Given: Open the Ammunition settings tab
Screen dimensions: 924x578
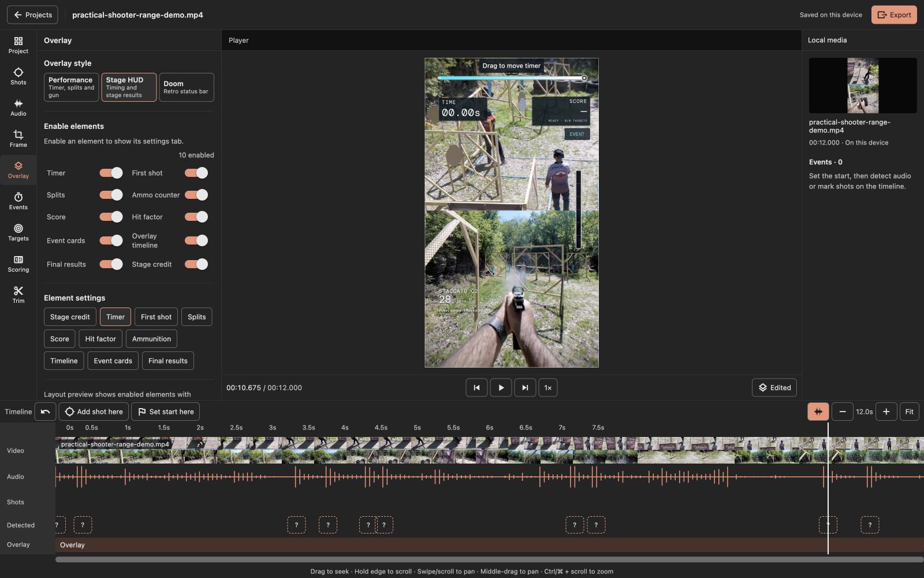Looking at the screenshot, I should pyautogui.click(x=151, y=339).
